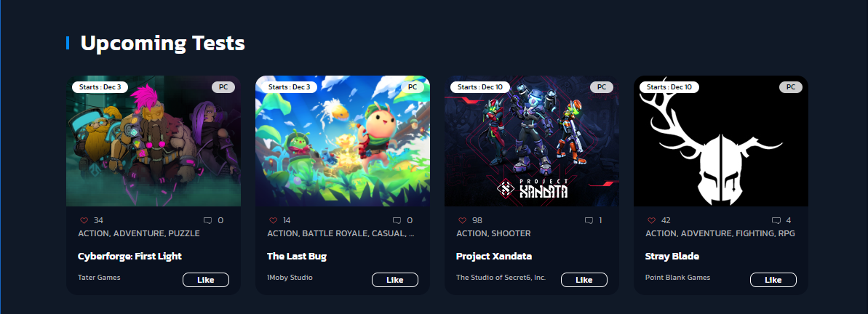Like Cyberforge: First Light with the Like button

point(206,280)
